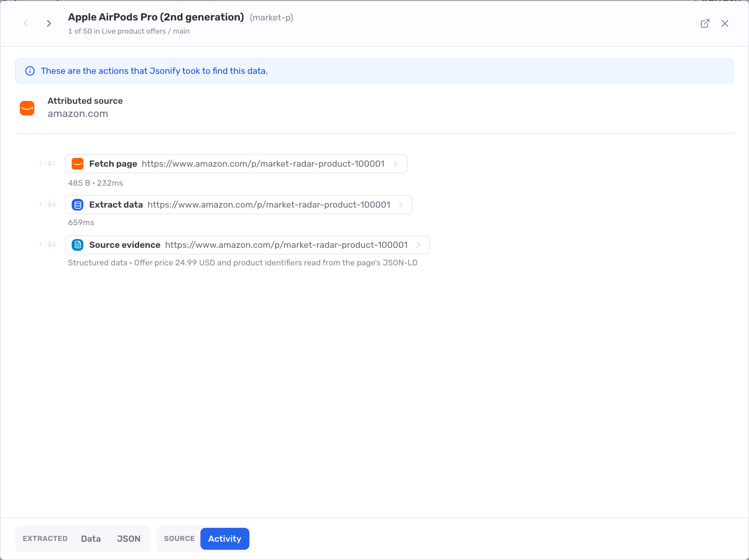The width and height of the screenshot is (749, 560).
Task: Click the Jsonify actions banner message
Action: coord(154,71)
